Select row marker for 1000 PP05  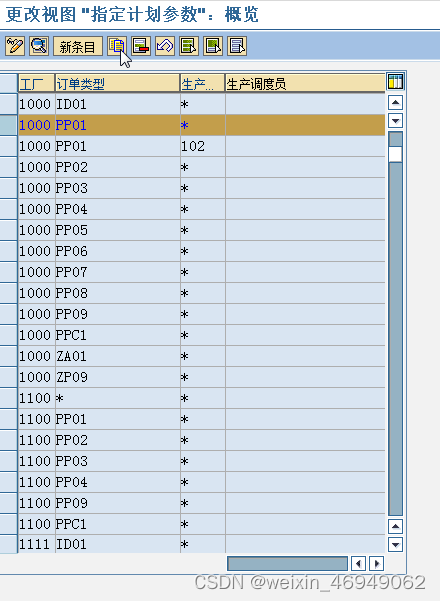(x=8, y=230)
